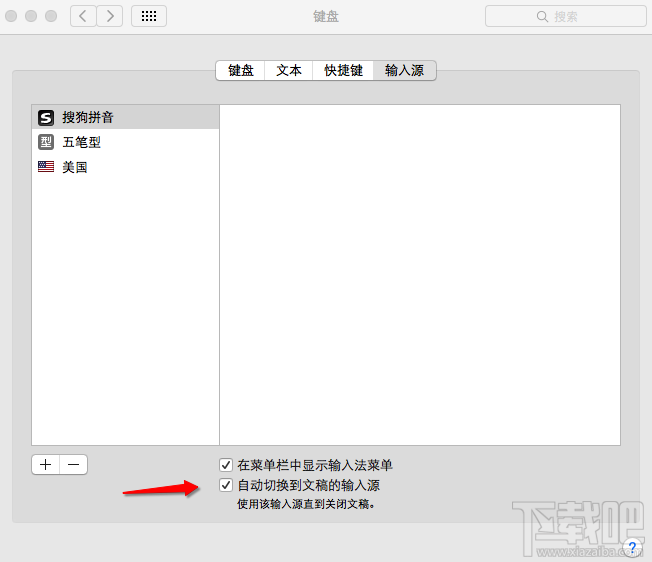Go forward with the right chevron button
This screenshot has height=562, width=652.
tap(110, 16)
